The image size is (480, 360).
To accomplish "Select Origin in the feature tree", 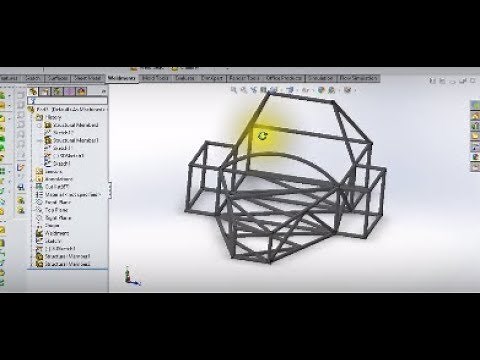I will pyautogui.click(x=49, y=225).
